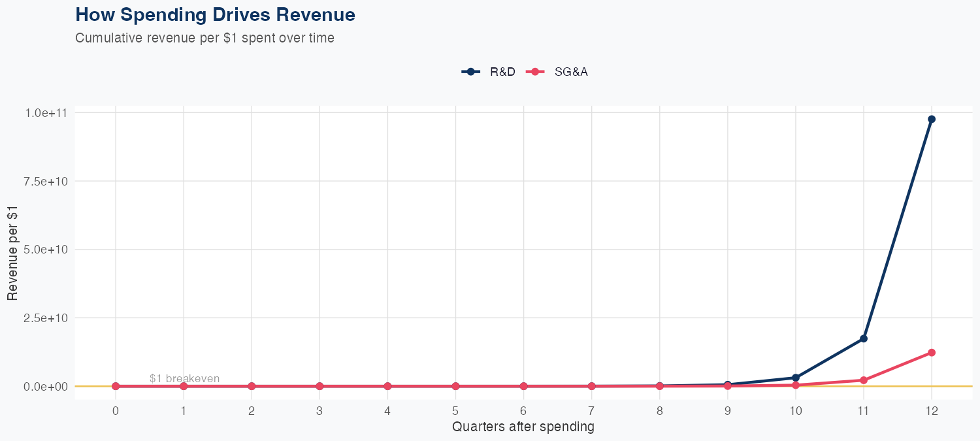Image resolution: width=980 pixels, height=441 pixels.
Task: Click the x-axis tick label 6
Action: tap(523, 411)
